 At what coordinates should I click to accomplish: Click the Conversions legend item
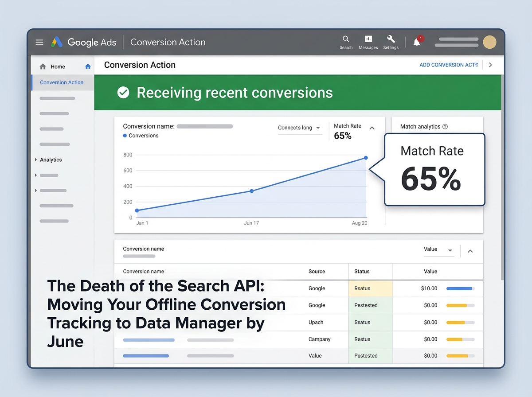pyautogui.click(x=141, y=136)
